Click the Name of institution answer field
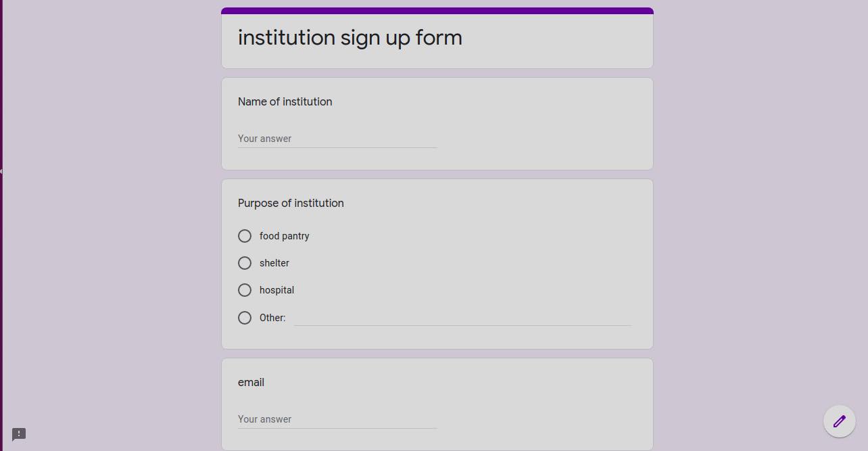This screenshot has width=868, height=451. tap(337, 139)
